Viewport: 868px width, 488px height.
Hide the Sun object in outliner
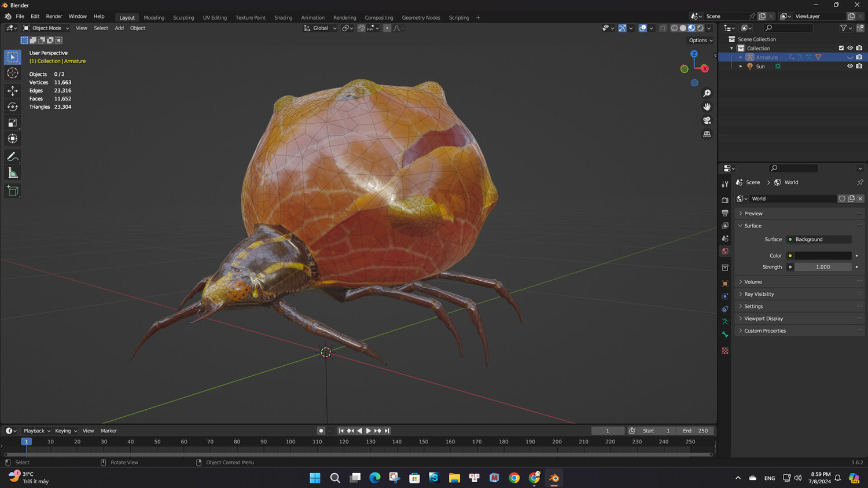pos(849,67)
